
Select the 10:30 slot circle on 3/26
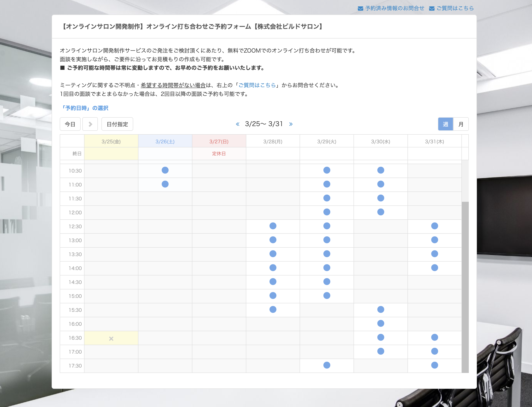pyautogui.click(x=165, y=170)
